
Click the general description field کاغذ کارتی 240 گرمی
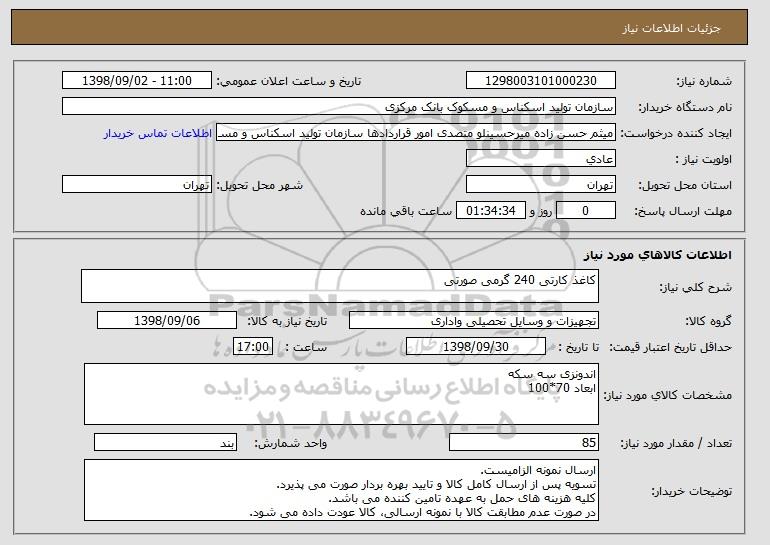(340, 286)
